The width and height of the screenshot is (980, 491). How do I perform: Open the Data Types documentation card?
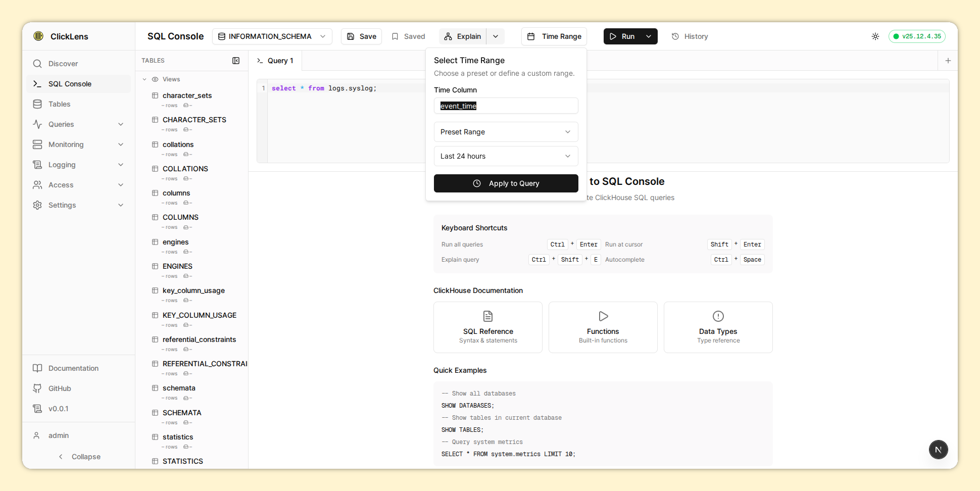pyautogui.click(x=718, y=327)
